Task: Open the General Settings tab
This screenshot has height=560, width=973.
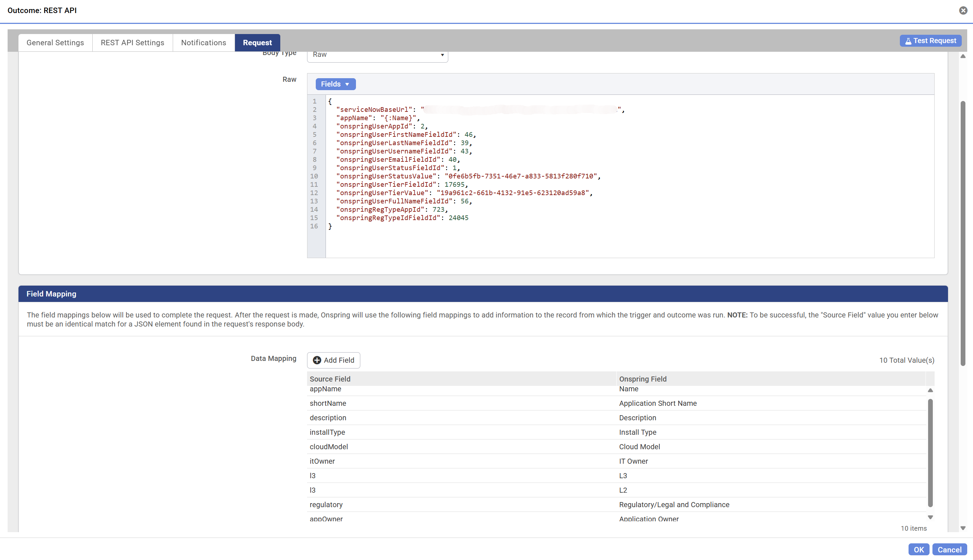Action: click(55, 43)
